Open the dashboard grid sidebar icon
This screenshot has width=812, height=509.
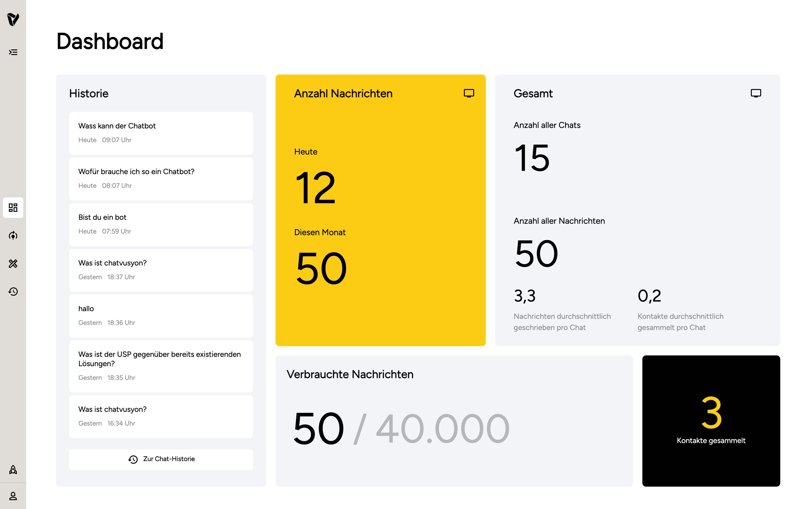tap(13, 207)
